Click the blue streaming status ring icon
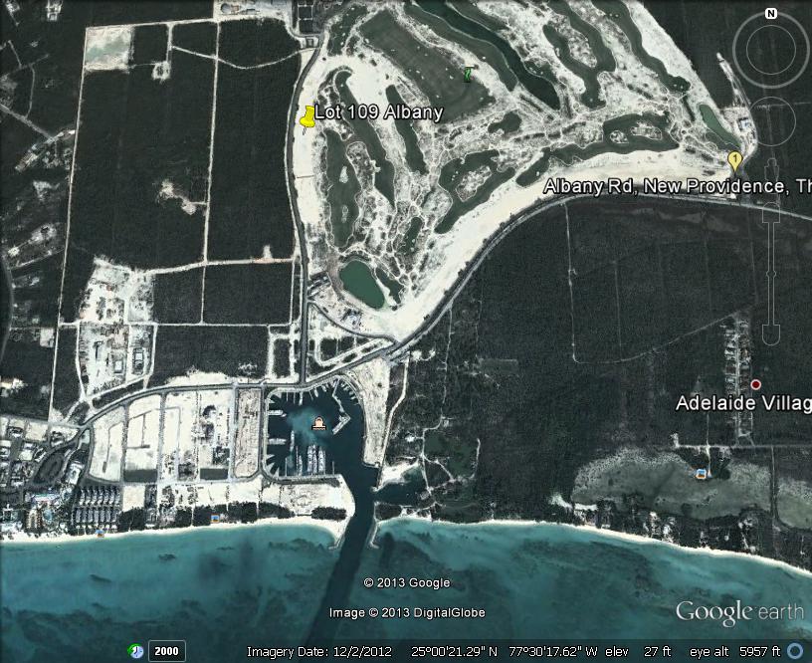 794,651
